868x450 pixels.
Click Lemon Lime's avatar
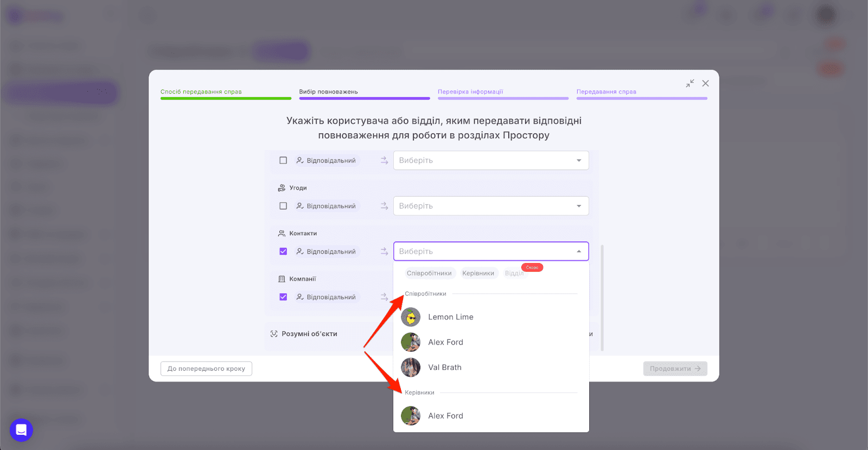pyautogui.click(x=411, y=317)
